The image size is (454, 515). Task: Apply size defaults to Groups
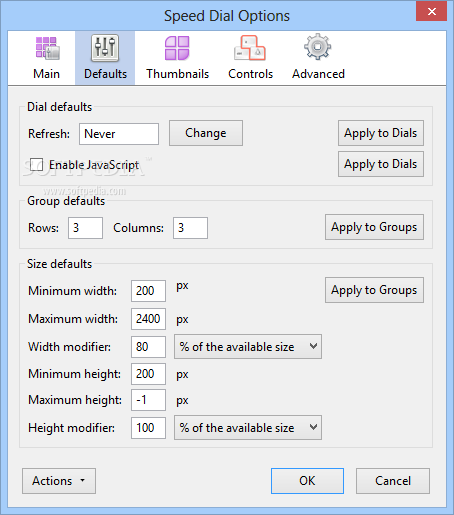(x=374, y=290)
